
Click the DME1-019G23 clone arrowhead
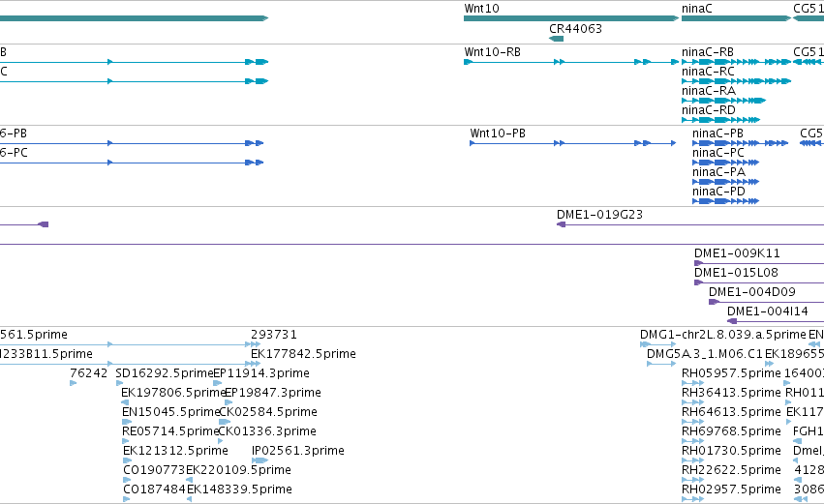tap(561, 224)
